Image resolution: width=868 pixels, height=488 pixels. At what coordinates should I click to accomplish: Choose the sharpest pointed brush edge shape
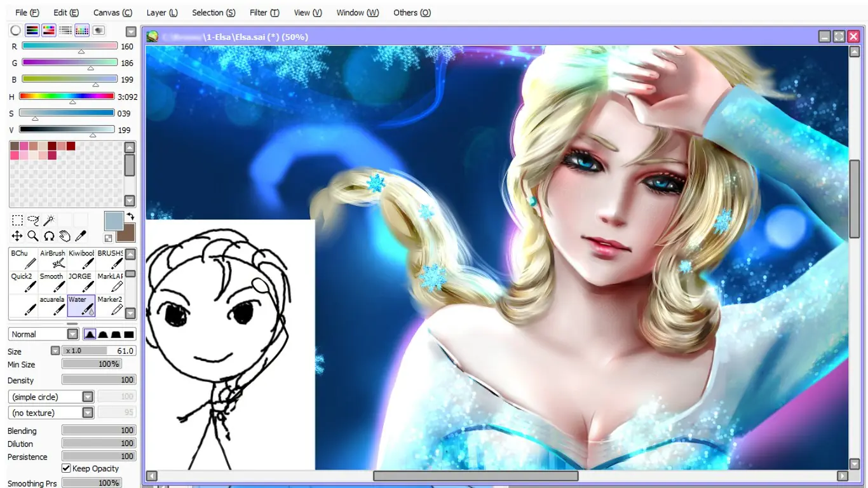pos(90,334)
